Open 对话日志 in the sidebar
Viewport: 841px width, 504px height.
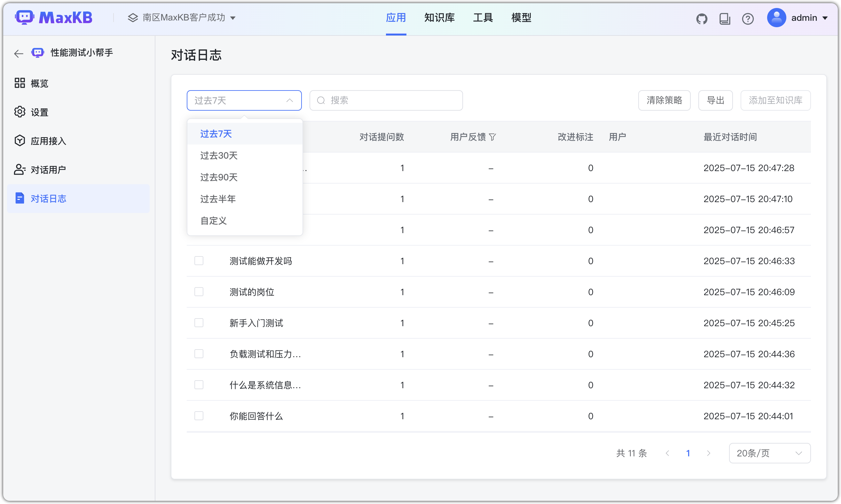(78, 198)
